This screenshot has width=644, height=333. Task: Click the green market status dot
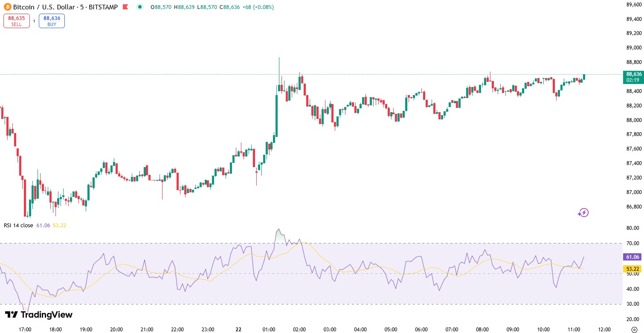pyautogui.click(x=140, y=7)
